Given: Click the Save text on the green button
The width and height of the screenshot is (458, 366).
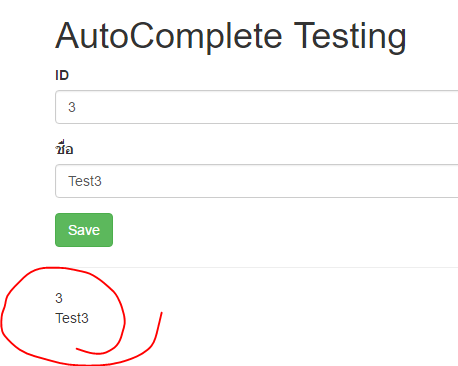Looking at the screenshot, I should click(84, 230).
